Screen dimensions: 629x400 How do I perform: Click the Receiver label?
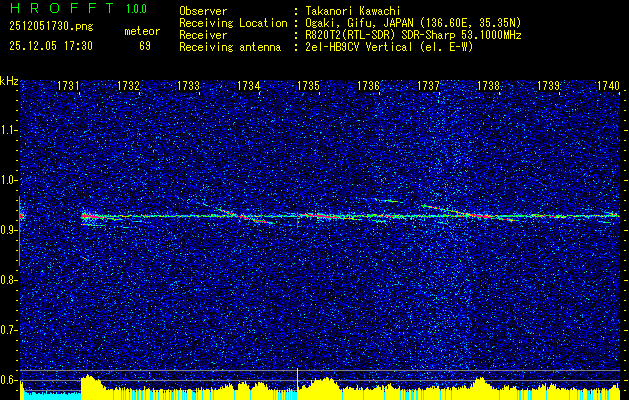pos(203,35)
